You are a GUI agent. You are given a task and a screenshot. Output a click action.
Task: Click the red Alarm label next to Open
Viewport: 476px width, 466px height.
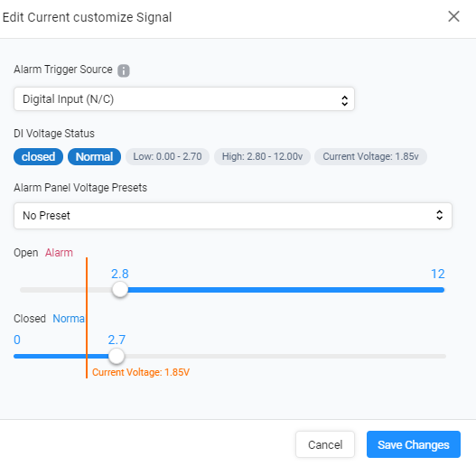click(59, 253)
